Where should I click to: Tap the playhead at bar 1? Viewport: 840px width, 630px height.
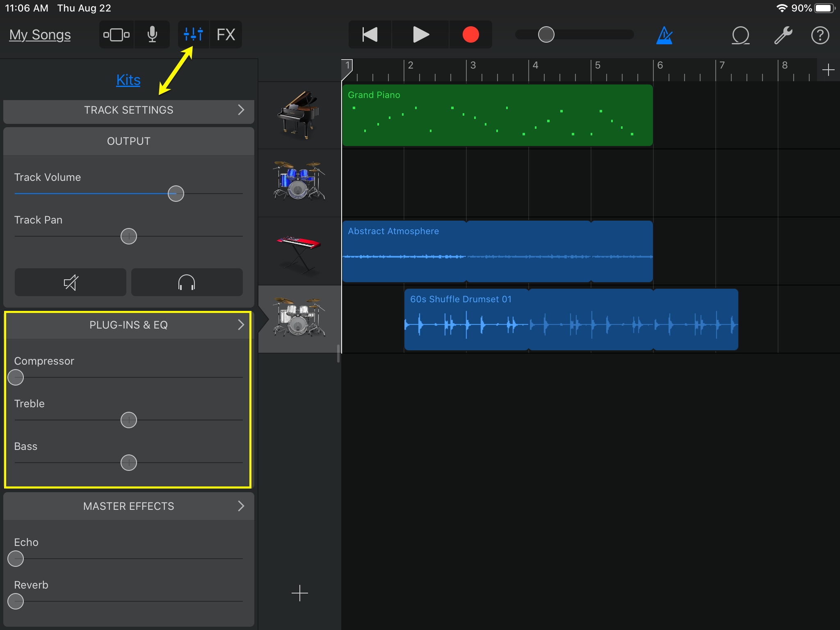[x=347, y=69]
